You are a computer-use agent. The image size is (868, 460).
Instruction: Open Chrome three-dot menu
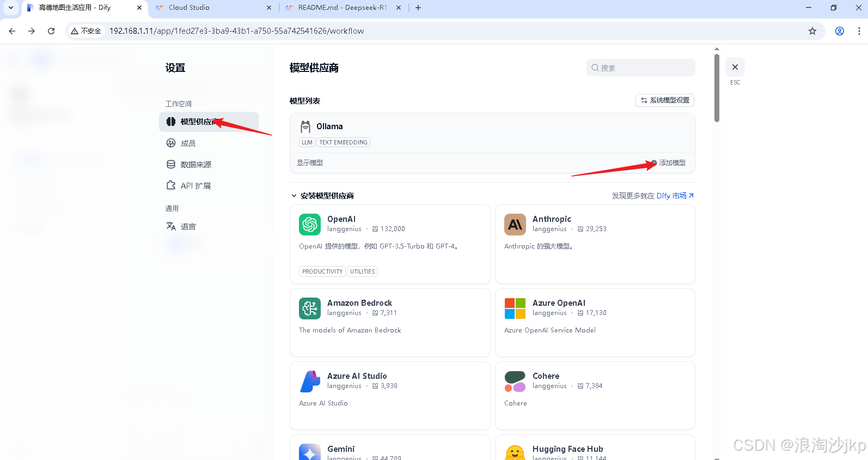click(859, 31)
